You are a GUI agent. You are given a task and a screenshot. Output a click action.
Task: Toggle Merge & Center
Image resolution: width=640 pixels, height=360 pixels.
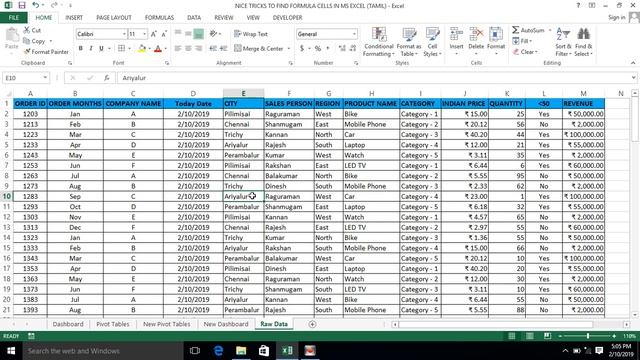[259, 49]
